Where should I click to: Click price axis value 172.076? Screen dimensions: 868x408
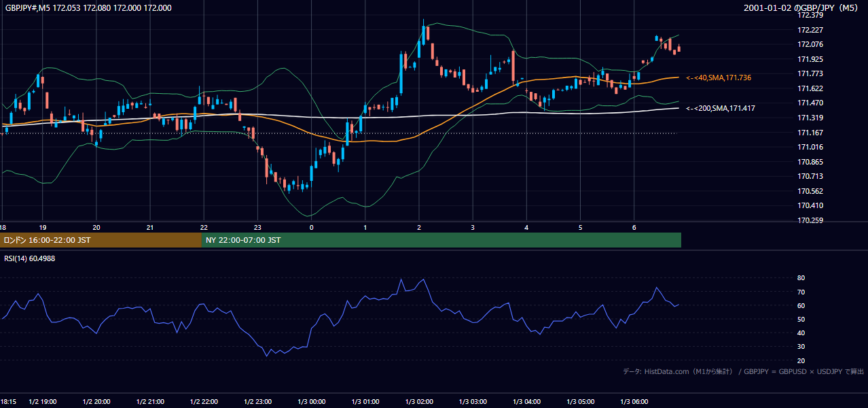[810, 45]
